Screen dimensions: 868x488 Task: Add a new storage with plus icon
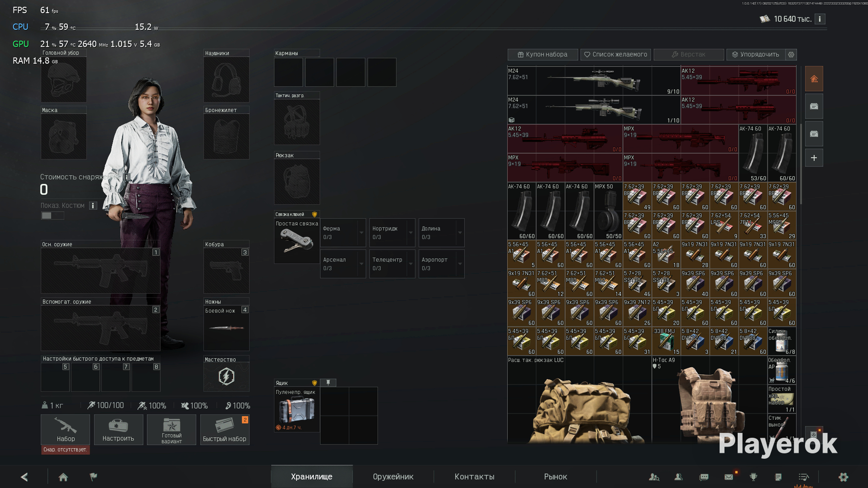(814, 158)
